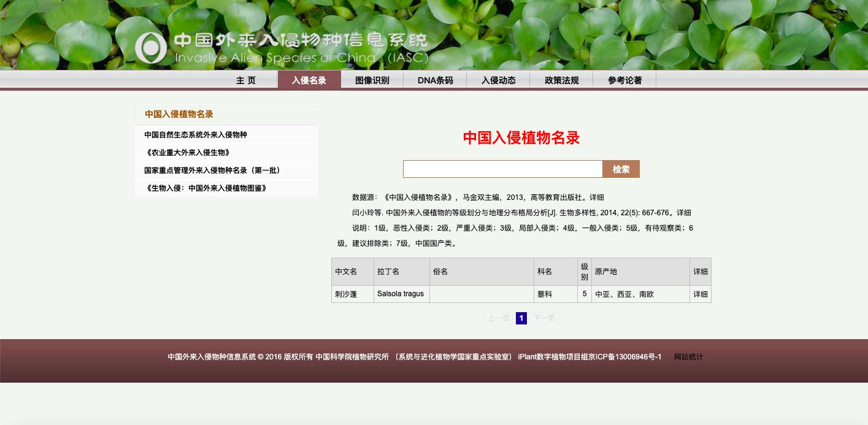View 详细 details for 刺沙蓬

click(700, 294)
